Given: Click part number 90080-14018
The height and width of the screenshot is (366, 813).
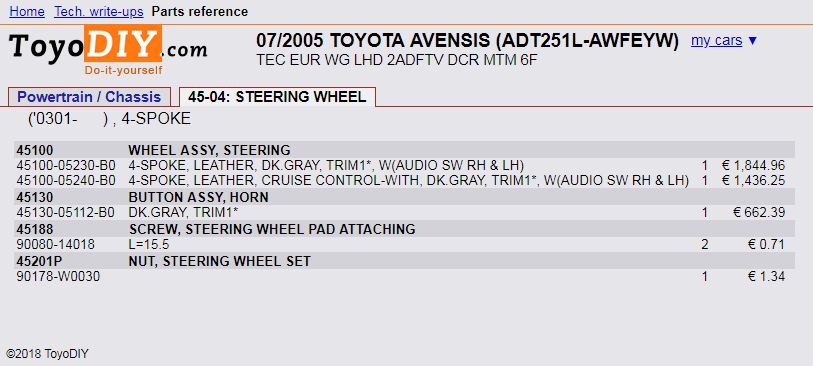Looking at the screenshot, I should click(55, 245).
